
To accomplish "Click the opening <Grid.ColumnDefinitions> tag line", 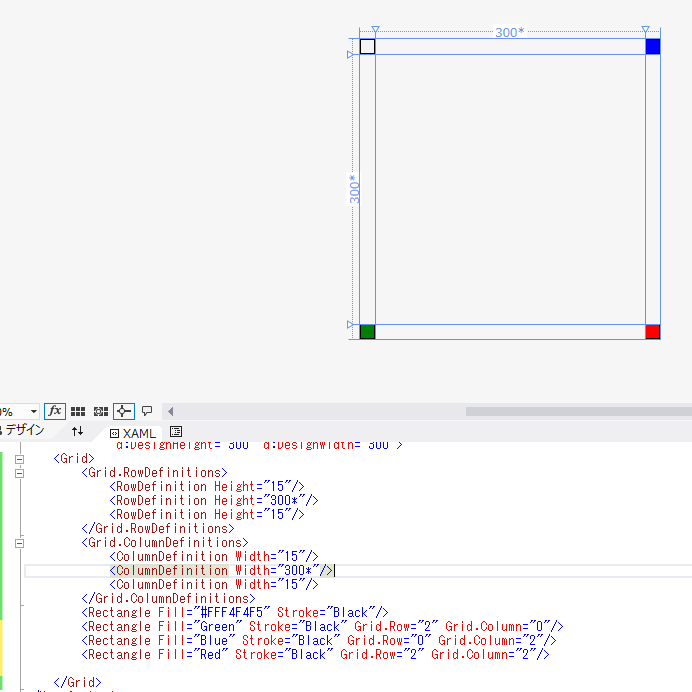I will [x=165, y=542].
